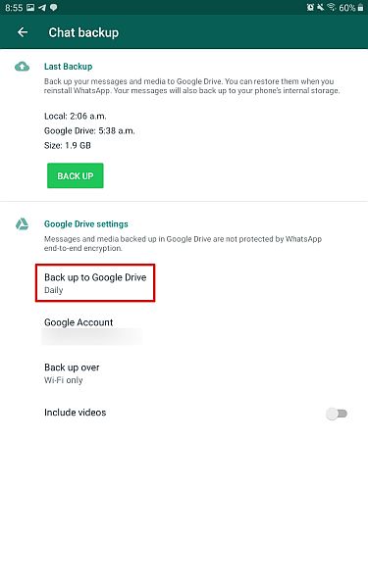Tap the backup description paragraph under Last Backup
The height and width of the screenshot is (588, 368).
191,86
